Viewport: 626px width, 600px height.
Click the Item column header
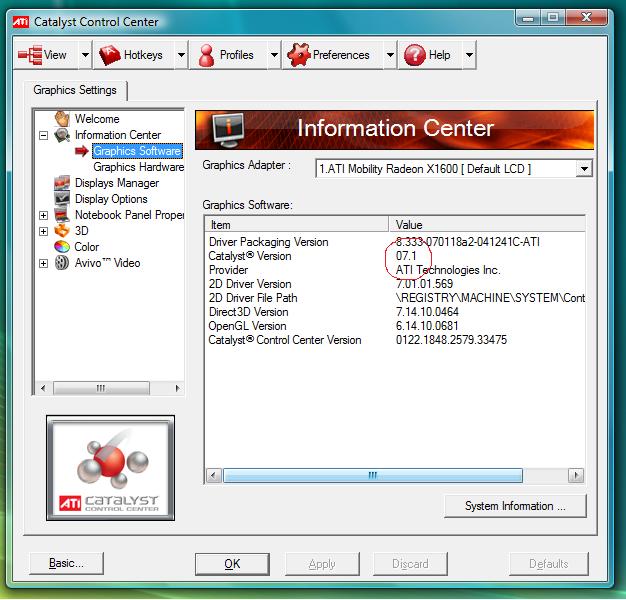point(297,225)
